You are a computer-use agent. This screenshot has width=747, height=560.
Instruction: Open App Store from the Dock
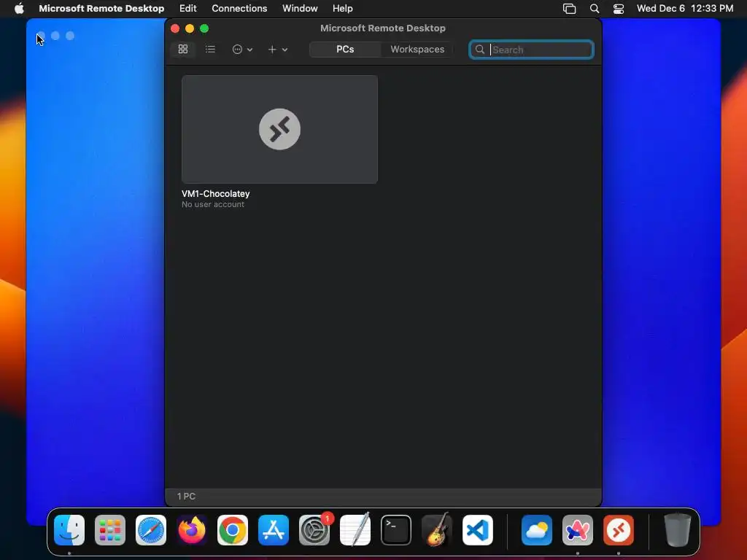click(274, 530)
